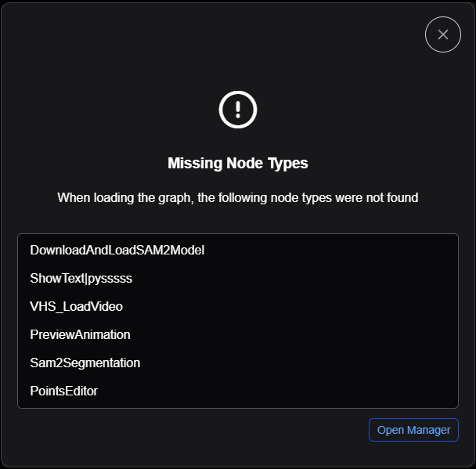Click the 'When loading the graph' description text
476x469 pixels.
click(x=238, y=198)
